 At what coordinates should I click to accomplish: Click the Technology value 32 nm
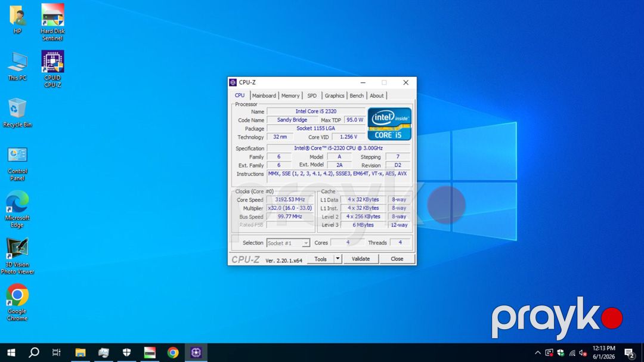pyautogui.click(x=280, y=137)
